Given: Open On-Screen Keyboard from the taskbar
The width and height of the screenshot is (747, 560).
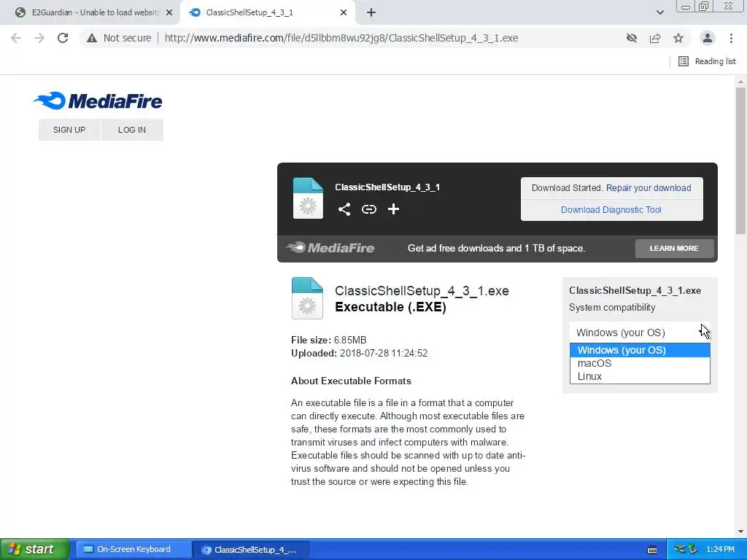Looking at the screenshot, I should point(133,550).
